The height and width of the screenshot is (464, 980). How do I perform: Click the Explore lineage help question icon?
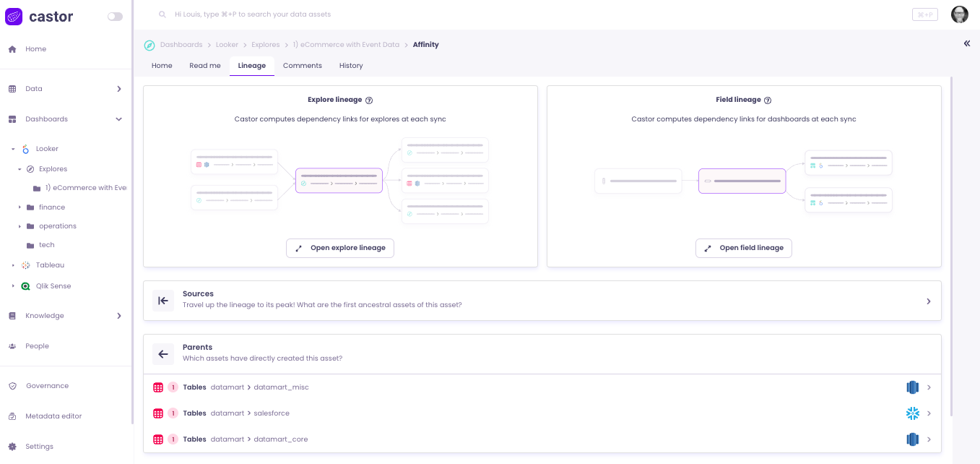tap(369, 100)
